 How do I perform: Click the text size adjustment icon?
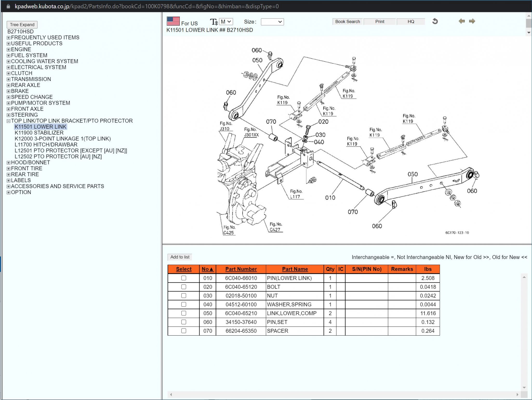pos(214,22)
